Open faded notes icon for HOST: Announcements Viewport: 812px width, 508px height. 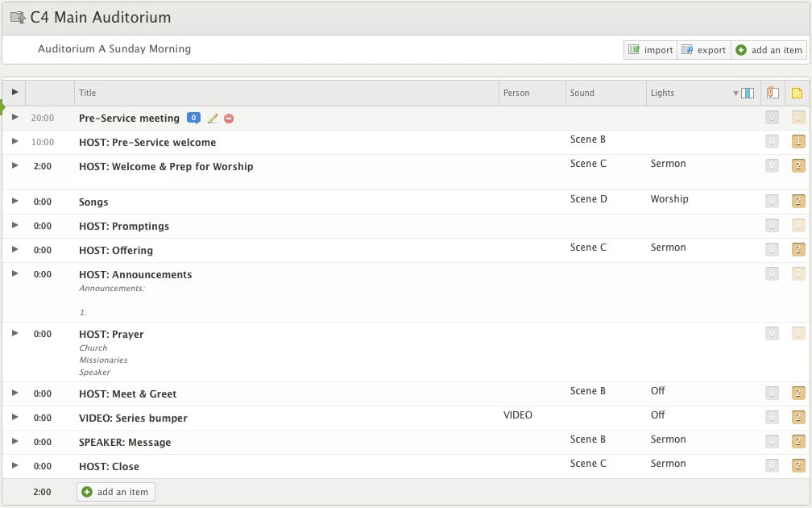click(798, 273)
